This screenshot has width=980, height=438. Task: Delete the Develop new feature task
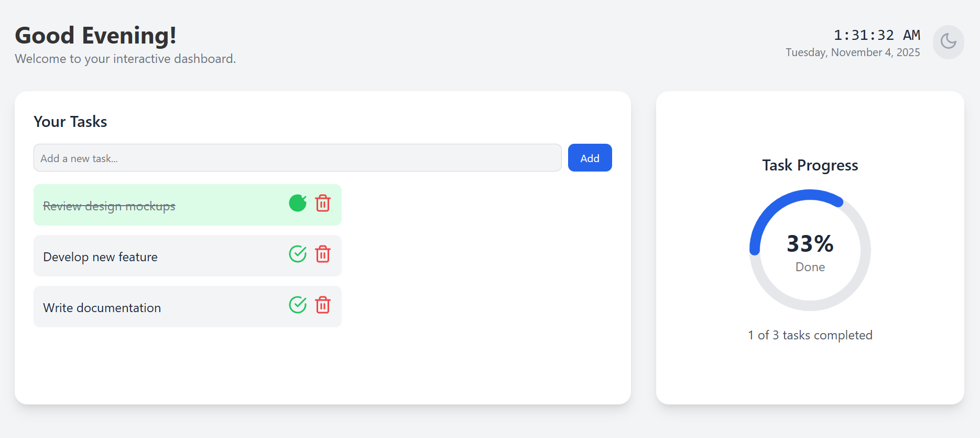coord(323,254)
